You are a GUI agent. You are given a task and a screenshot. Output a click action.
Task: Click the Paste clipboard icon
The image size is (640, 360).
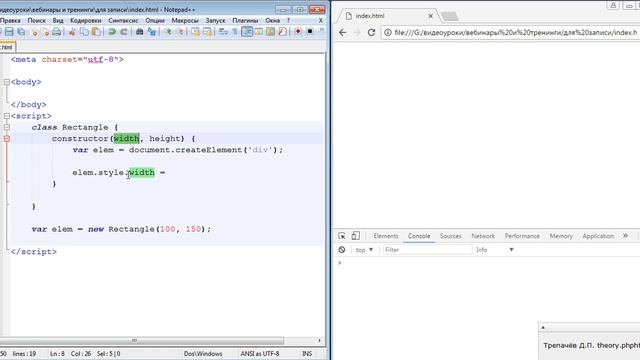(96, 32)
